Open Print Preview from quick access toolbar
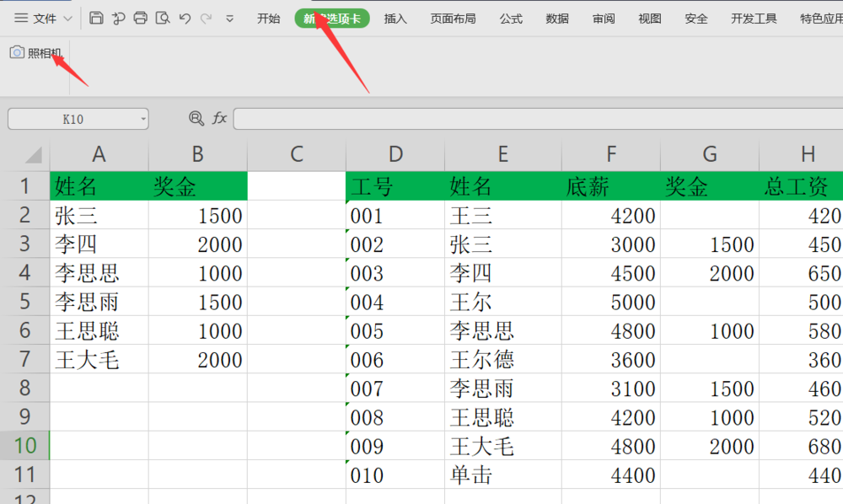The width and height of the screenshot is (843, 504). click(x=162, y=17)
